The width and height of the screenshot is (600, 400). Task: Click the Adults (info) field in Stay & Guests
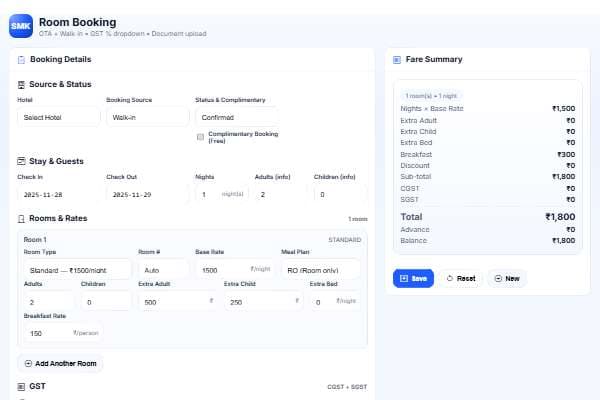[x=281, y=194]
